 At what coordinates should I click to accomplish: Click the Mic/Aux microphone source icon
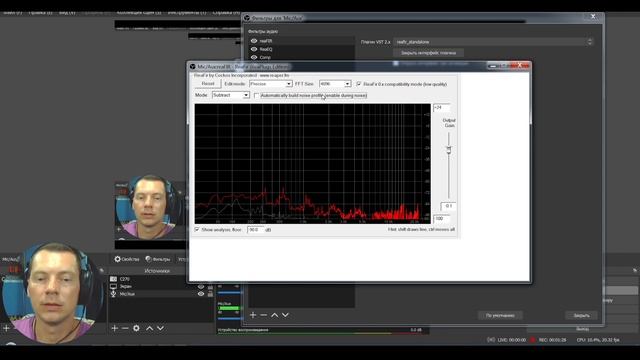click(113, 293)
